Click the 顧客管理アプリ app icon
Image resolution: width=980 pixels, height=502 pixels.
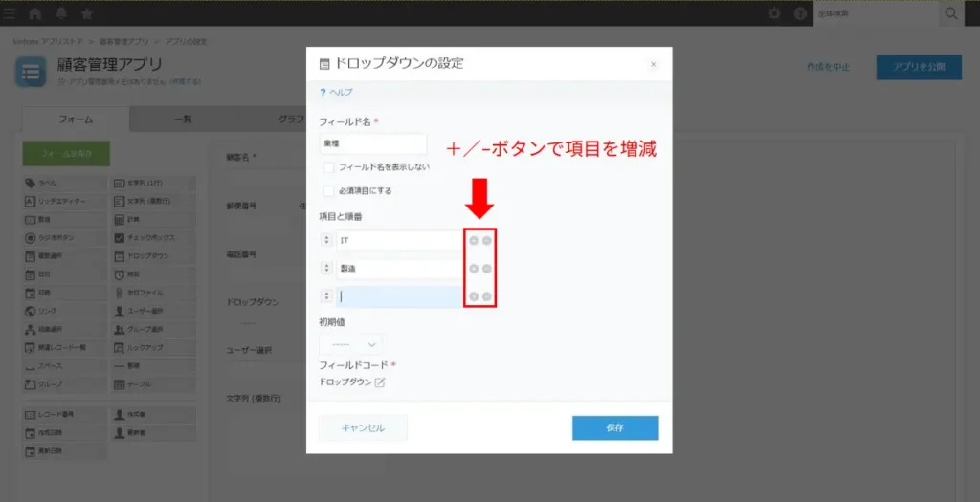[31, 73]
